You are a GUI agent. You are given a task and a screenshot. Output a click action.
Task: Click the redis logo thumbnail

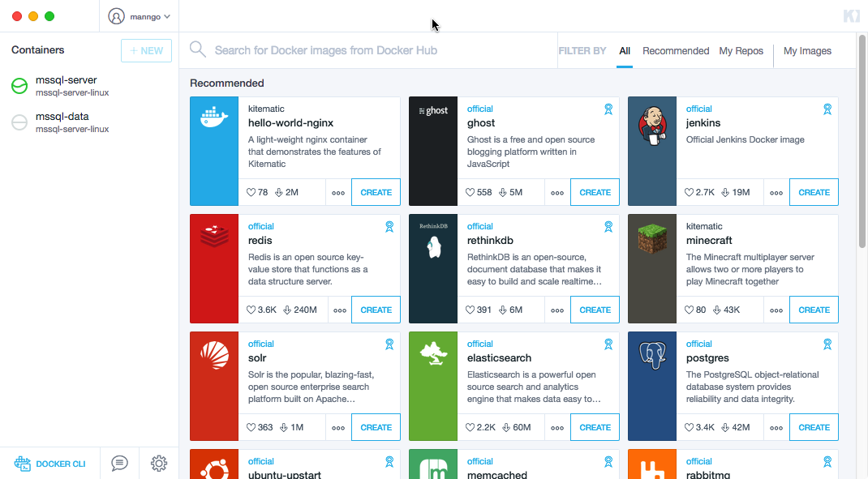click(214, 269)
